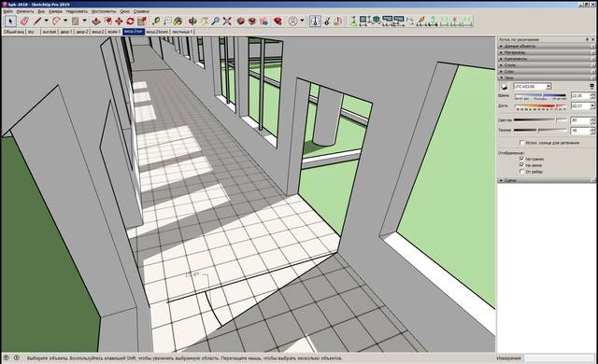Expand the Материалы panel
Image resolution: width=598 pixels, height=364 pixels.
(x=547, y=52)
